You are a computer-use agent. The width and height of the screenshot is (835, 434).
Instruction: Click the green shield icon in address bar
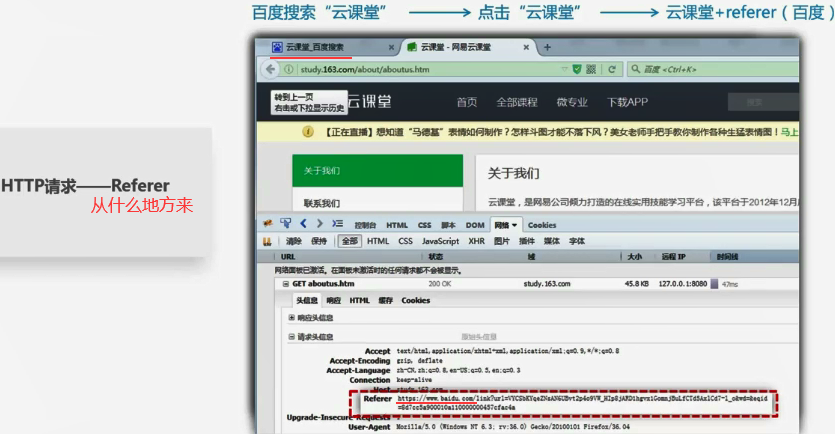coord(577,69)
